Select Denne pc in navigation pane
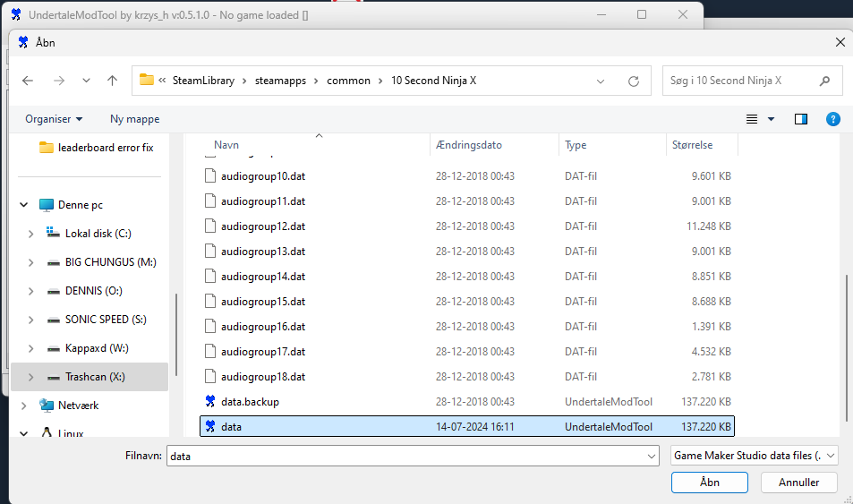Viewport: 853px width, 504px height. point(80,205)
